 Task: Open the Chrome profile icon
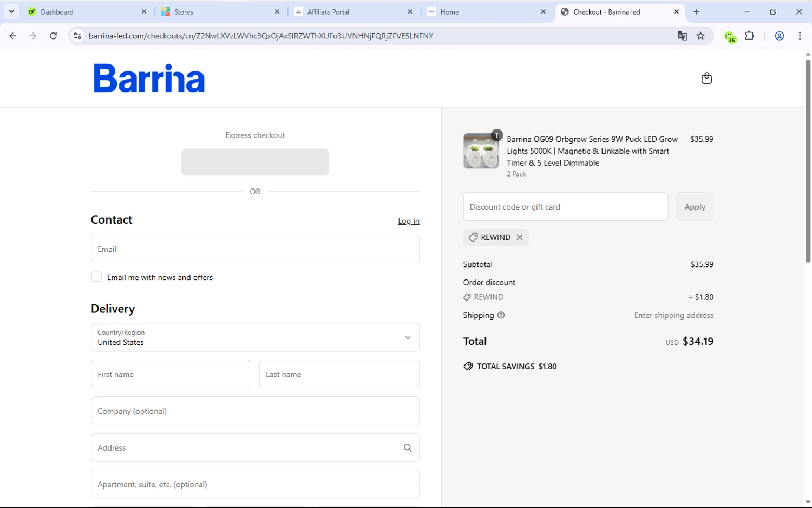[x=780, y=36]
